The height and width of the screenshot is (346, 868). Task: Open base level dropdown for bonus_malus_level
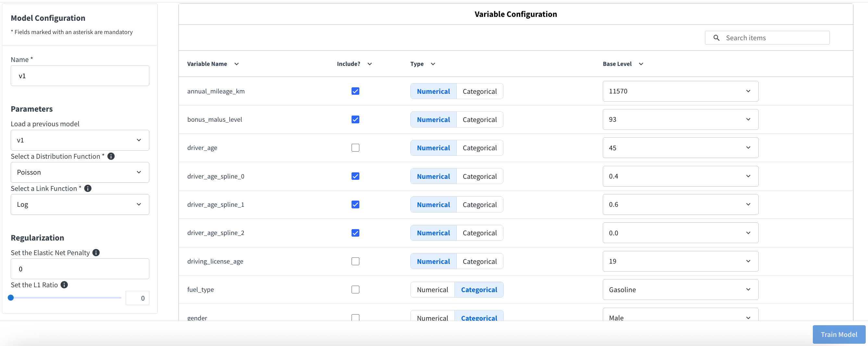(x=680, y=119)
